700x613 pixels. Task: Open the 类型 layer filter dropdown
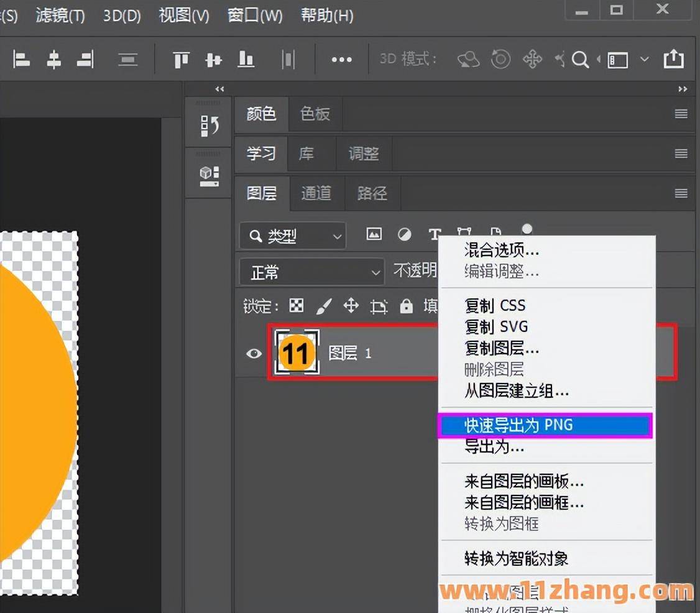[x=293, y=236]
